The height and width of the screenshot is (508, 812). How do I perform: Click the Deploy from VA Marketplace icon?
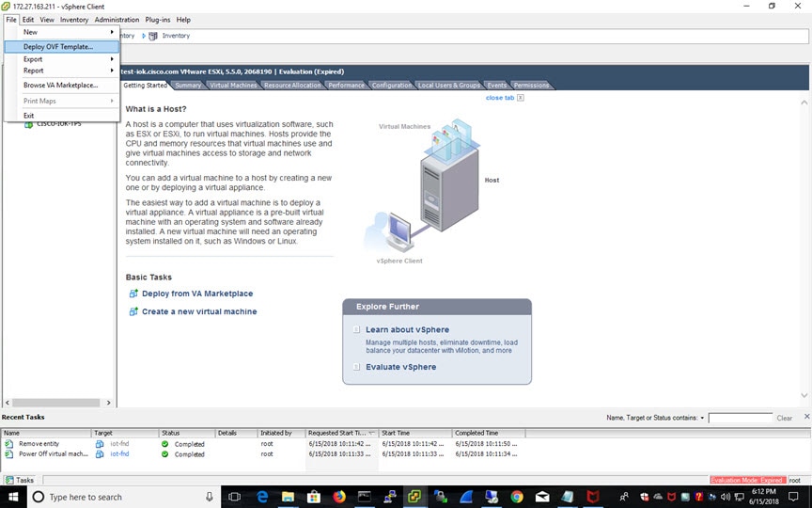tap(133, 294)
